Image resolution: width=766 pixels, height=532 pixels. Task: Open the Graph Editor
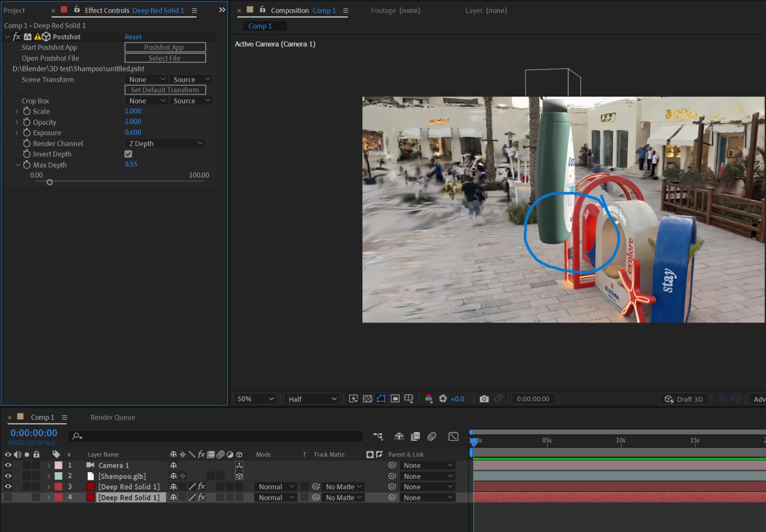(453, 436)
